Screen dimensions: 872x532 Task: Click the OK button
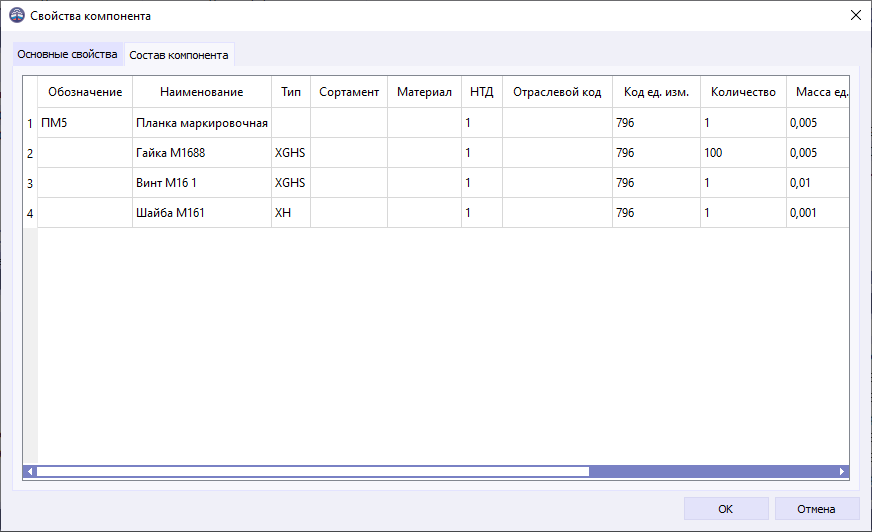pyautogui.click(x=726, y=509)
